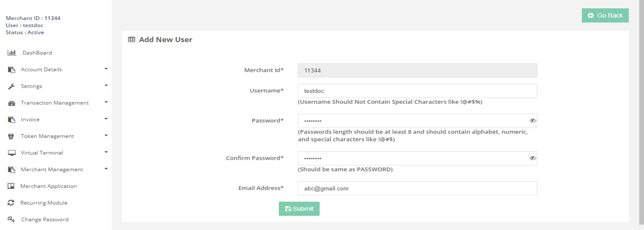Open the Merchant Application page
This screenshot has height=230, width=644.
point(48,186)
